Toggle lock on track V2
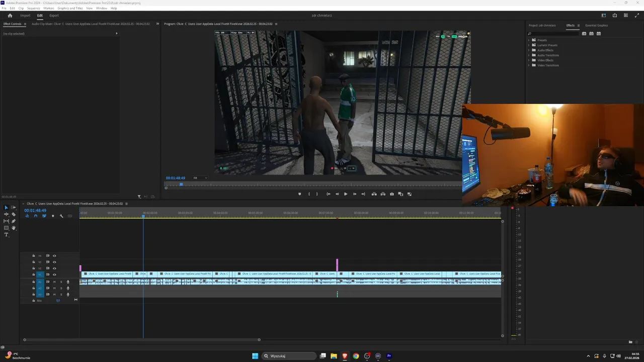 (34, 268)
